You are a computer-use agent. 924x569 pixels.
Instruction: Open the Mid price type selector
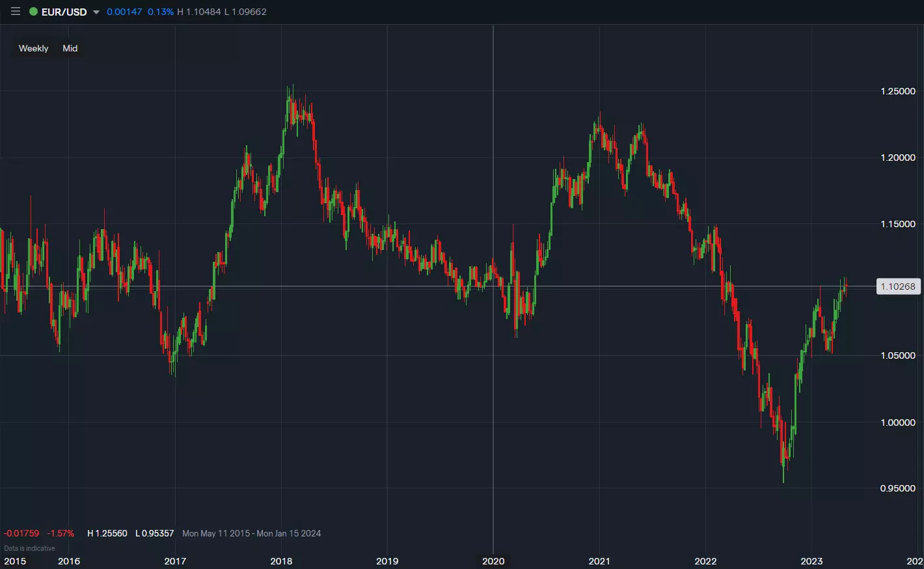[70, 48]
